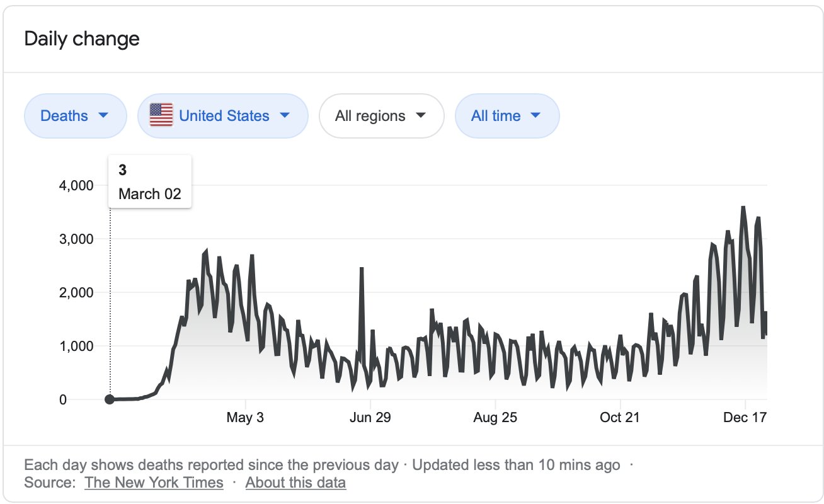This screenshot has height=504, width=824.
Task: Click the caret arrow beside United States
Action: coord(284,115)
